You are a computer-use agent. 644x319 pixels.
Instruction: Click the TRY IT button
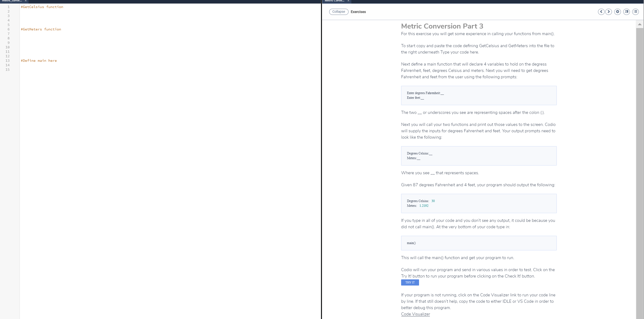[410, 282]
